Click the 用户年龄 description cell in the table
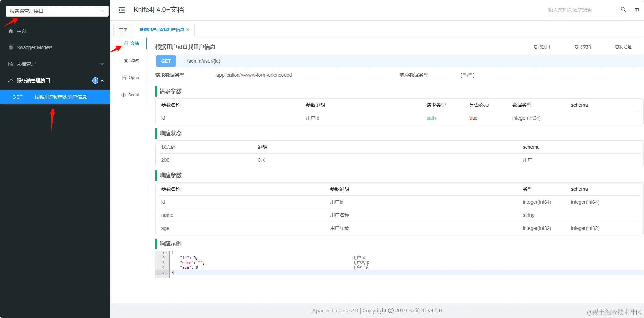Screen dimensions: 644x318 340,228
